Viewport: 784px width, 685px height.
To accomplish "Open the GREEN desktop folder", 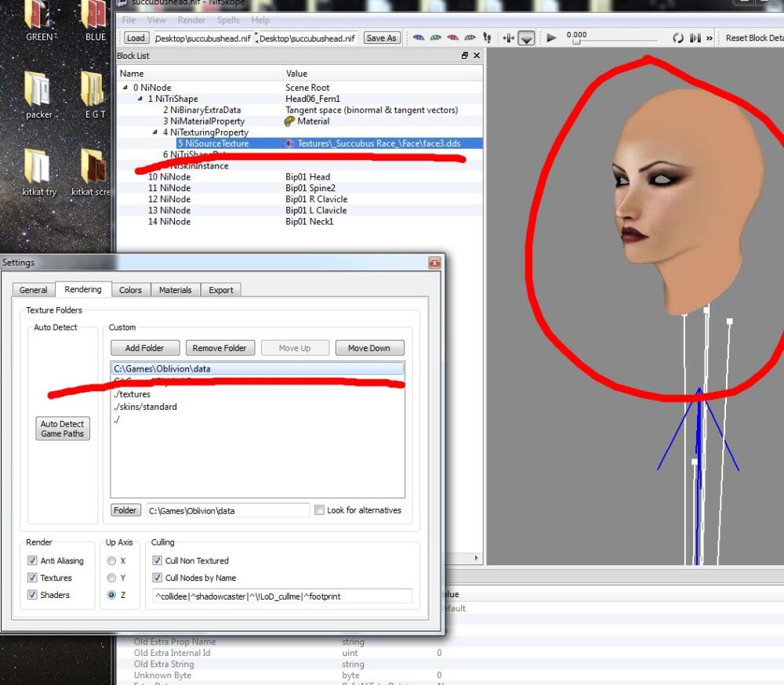I will pyautogui.click(x=39, y=20).
